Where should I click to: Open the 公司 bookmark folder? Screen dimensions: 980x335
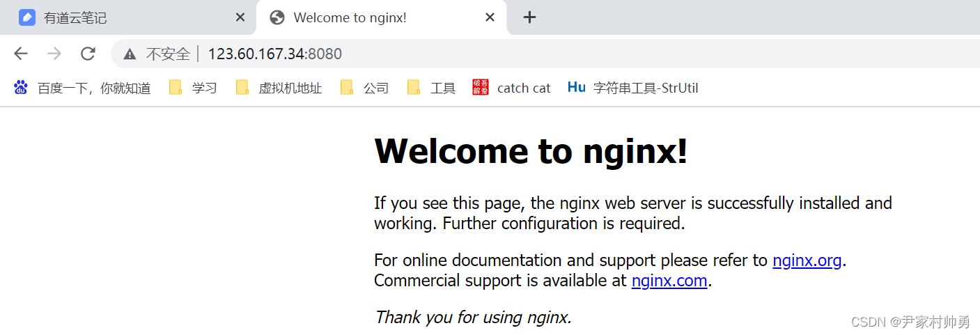pos(364,88)
